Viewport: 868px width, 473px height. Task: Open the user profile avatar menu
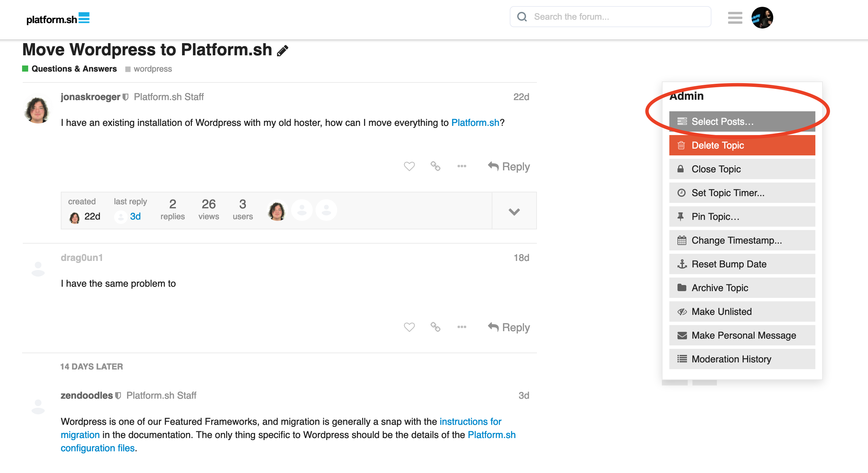tap(762, 18)
